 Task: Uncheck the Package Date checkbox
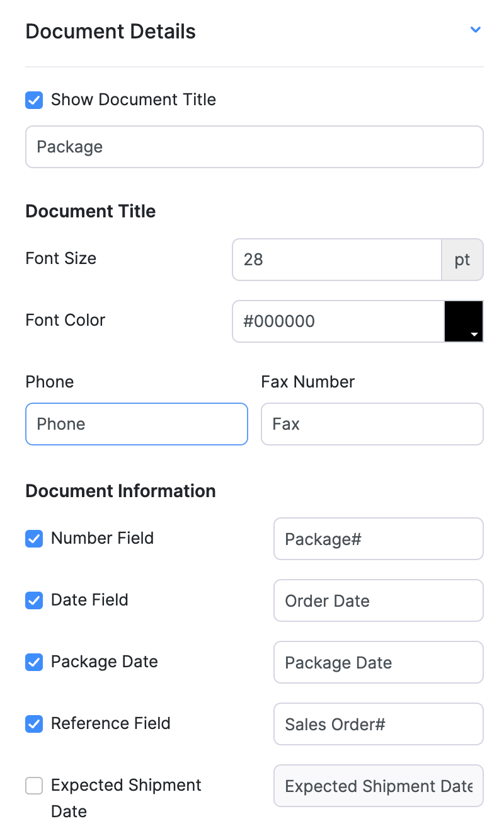tap(34, 662)
